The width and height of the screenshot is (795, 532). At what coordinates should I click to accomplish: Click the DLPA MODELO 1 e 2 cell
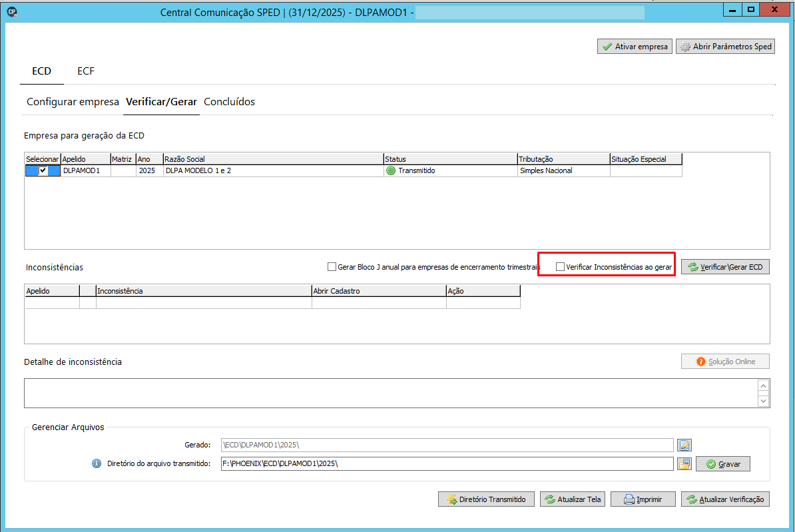point(273,171)
